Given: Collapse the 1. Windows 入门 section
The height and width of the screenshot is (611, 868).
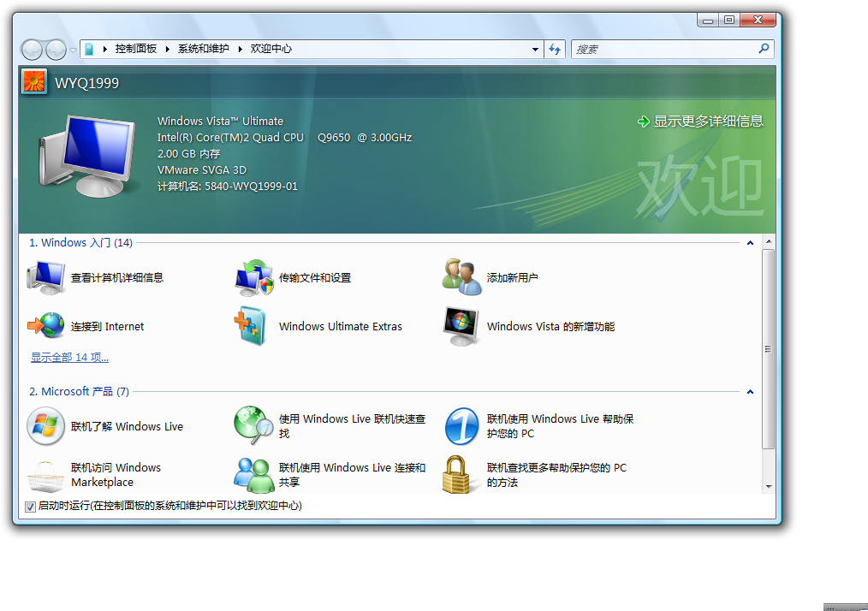Looking at the screenshot, I should click(x=750, y=242).
